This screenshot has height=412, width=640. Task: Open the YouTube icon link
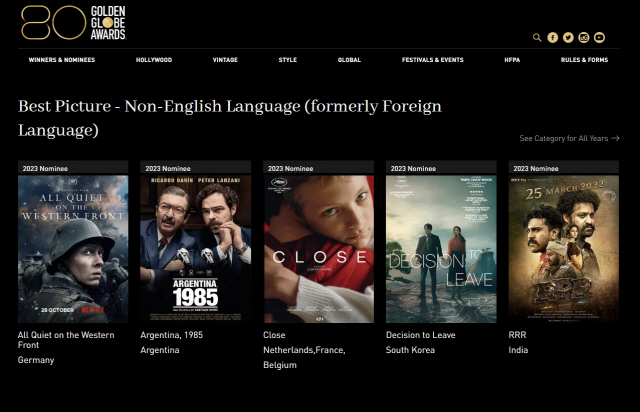pyautogui.click(x=599, y=38)
